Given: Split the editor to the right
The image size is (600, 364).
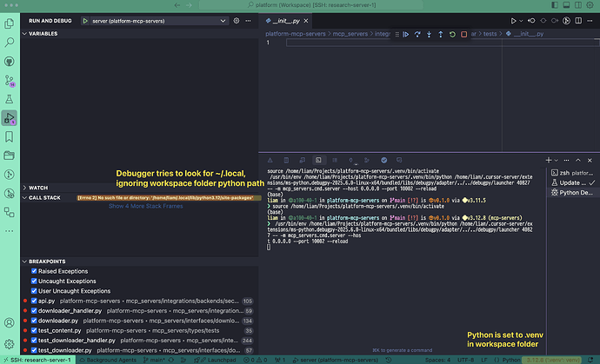Looking at the screenshot, I should click(x=578, y=21).
